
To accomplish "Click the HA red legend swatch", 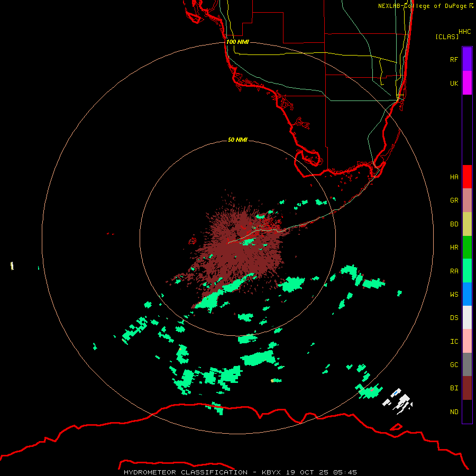I will [467, 177].
